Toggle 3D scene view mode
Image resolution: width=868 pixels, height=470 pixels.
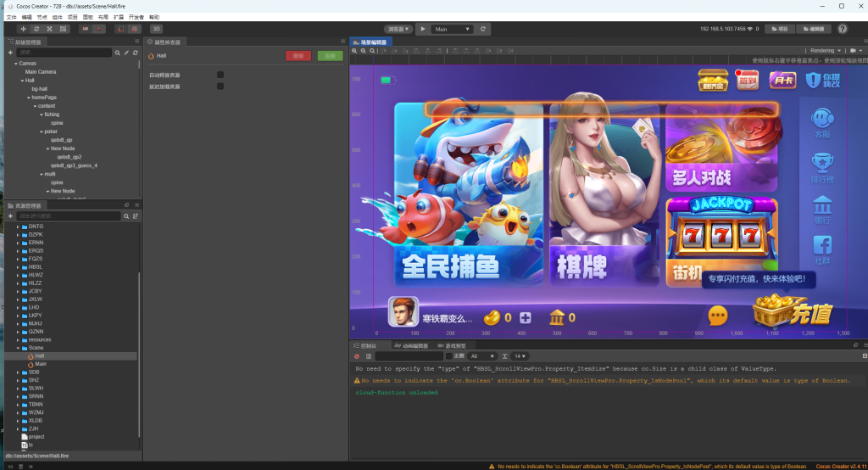click(156, 29)
